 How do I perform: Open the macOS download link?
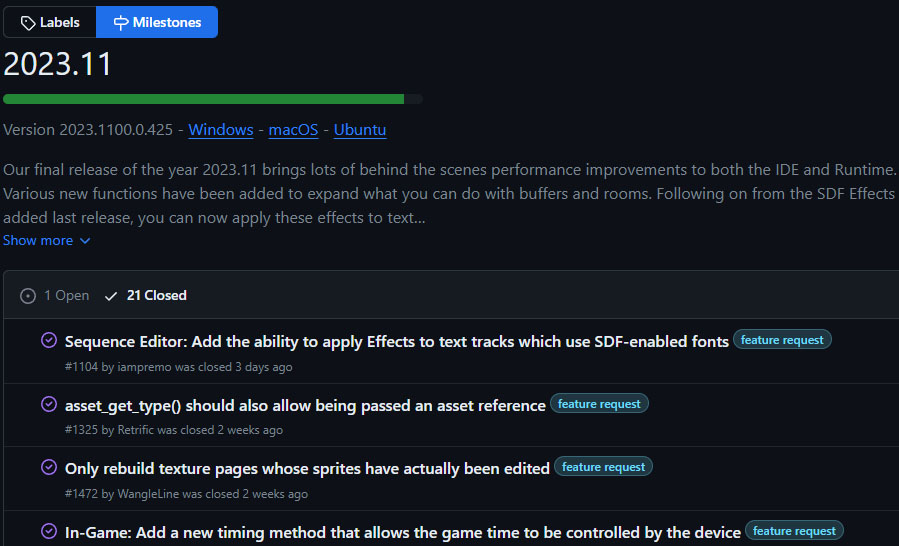tap(293, 130)
